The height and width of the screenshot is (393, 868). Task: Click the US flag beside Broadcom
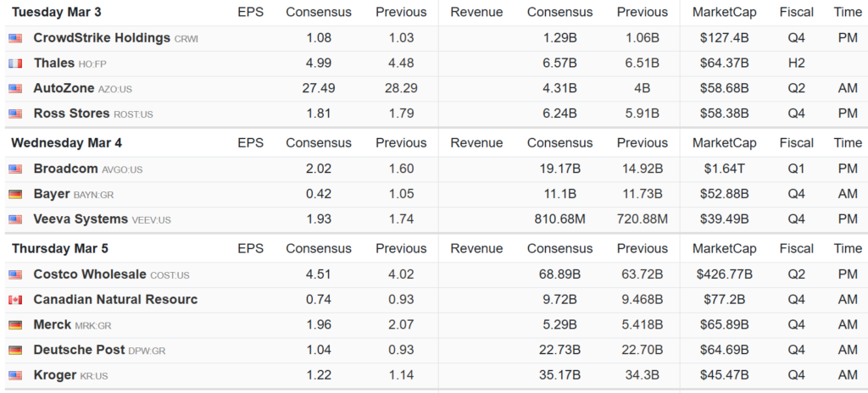(x=15, y=169)
